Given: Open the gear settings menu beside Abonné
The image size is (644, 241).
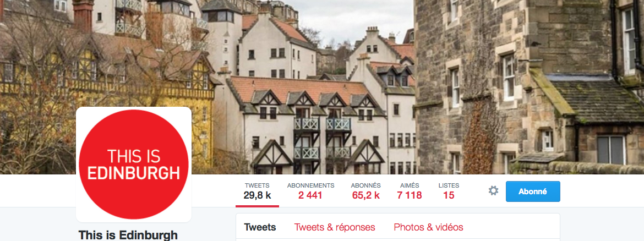Looking at the screenshot, I should 493,190.
